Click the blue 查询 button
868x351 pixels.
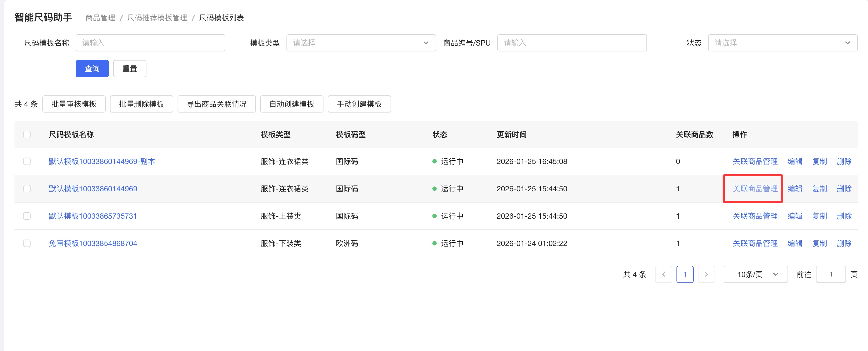(92, 69)
